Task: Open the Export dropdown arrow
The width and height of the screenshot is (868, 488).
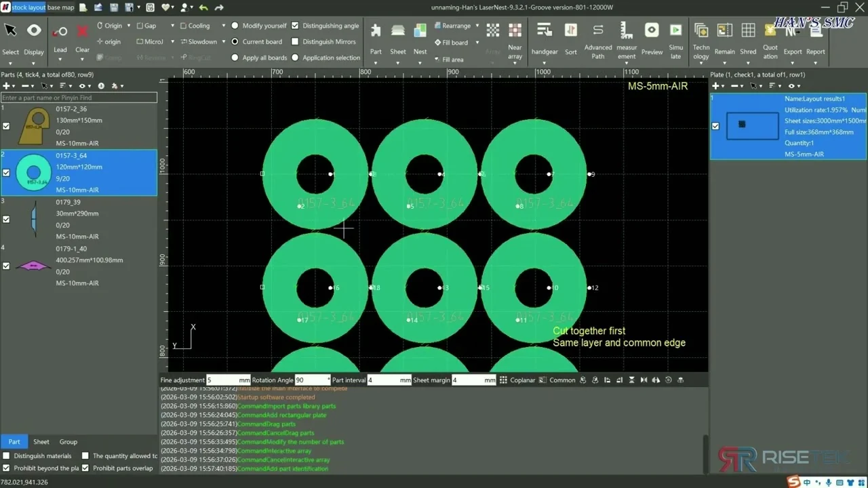Action: coord(793,63)
